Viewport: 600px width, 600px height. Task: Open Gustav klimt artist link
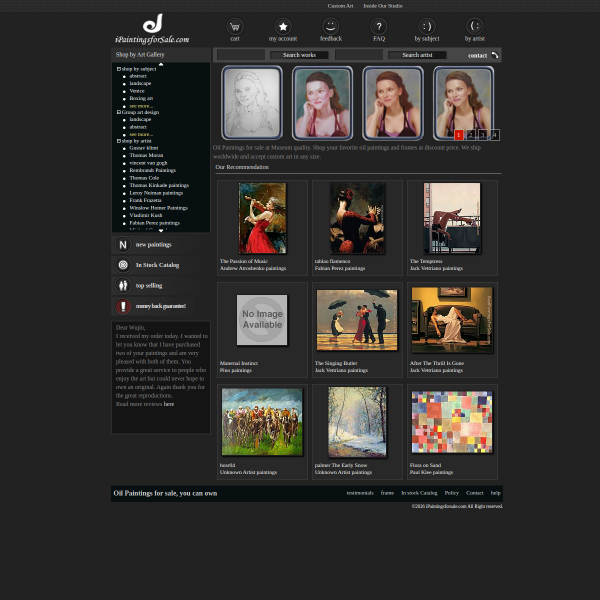143,148
